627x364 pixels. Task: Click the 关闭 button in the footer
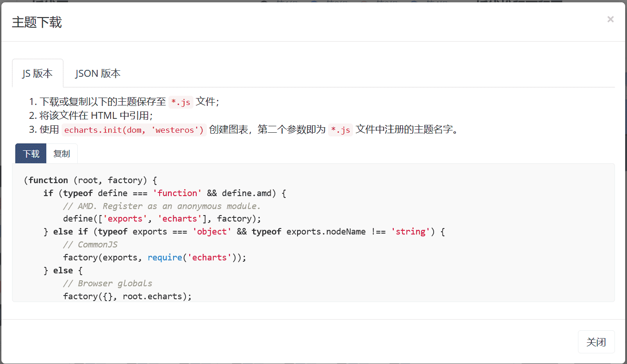tap(596, 342)
